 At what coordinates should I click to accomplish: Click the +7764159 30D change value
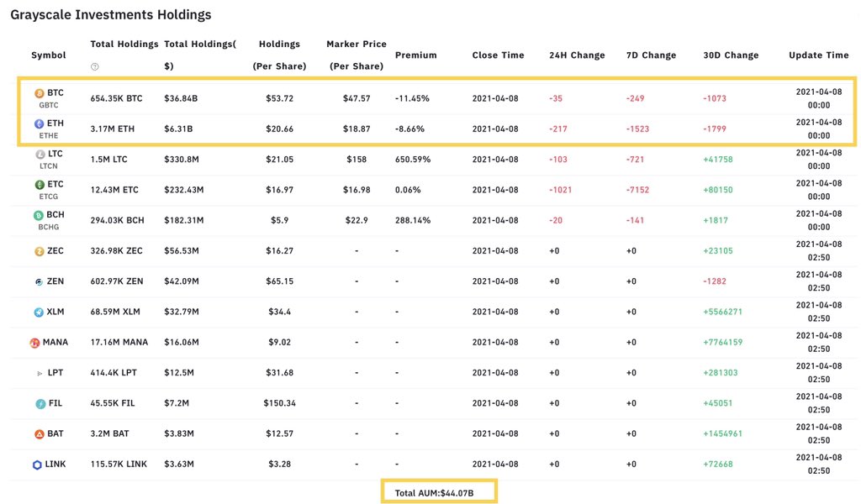[x=722, y=342]
